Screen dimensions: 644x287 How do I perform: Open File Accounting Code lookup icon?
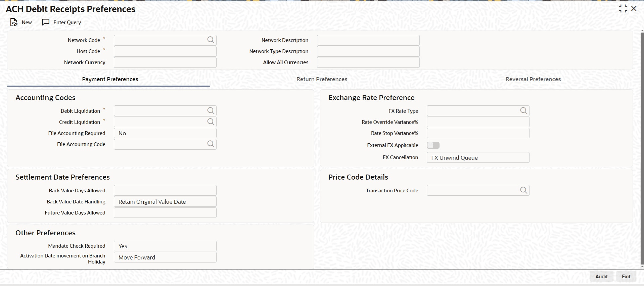[211, 144]
